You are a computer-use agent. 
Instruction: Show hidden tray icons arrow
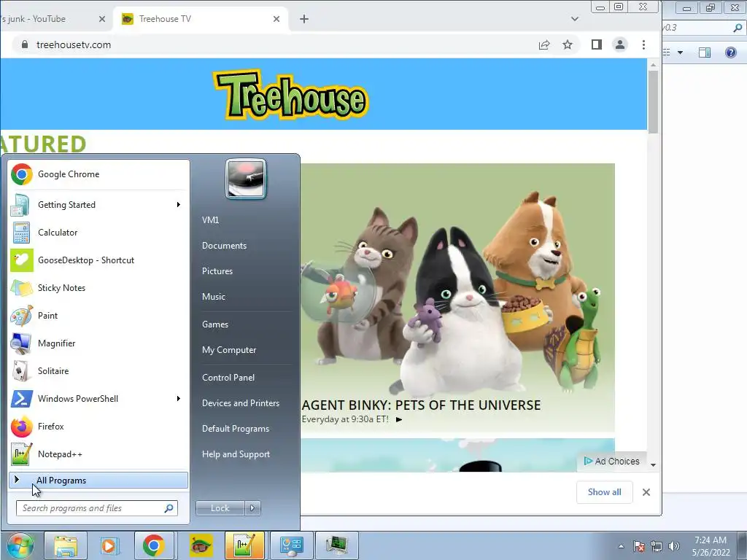pos(621,546)
